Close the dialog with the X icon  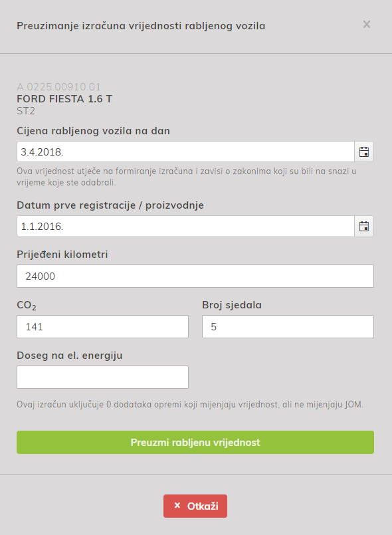(x=366, y=25)
